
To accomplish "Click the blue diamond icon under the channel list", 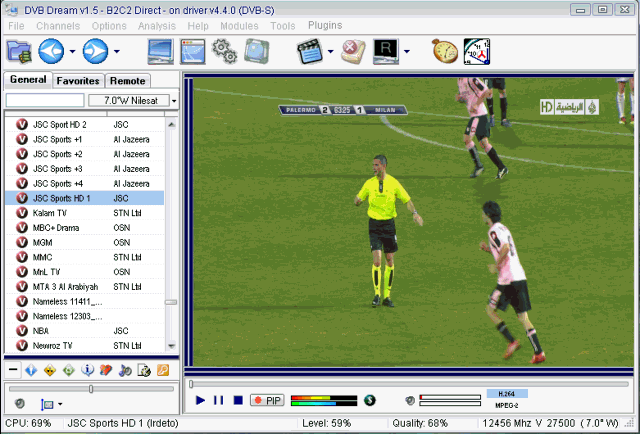I will click(31, 370).
